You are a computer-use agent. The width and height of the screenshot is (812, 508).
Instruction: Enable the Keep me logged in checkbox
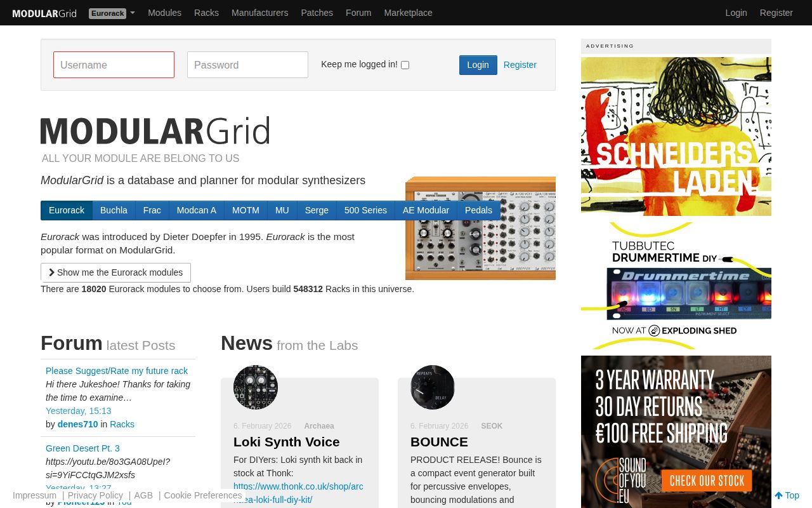coord(405,65)
